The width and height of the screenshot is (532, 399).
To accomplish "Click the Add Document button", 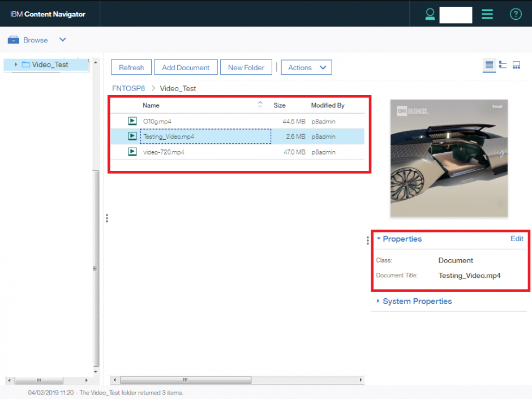I will tap(186, 67).
